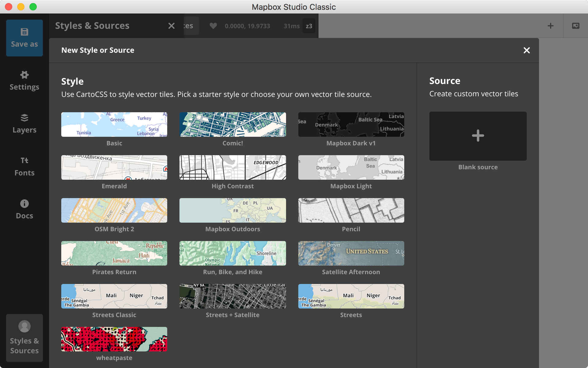Close the New Style or Source dialog

pos(527,51)
